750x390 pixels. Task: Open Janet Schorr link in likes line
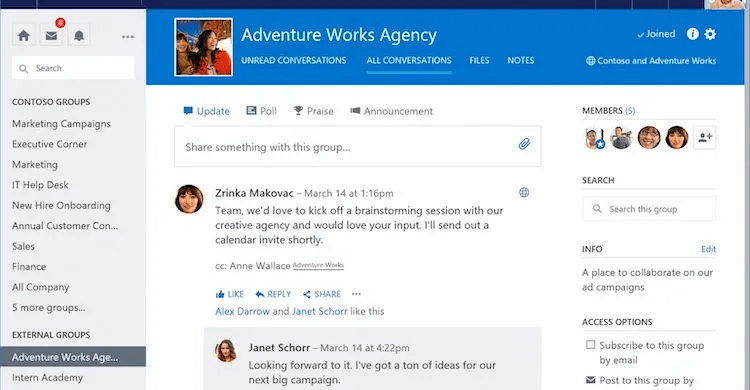point(320,311)
